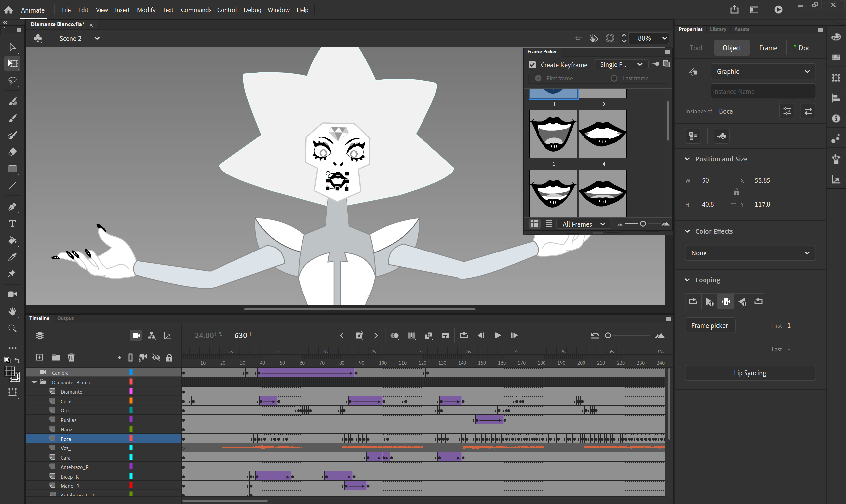The width and height of the screenshot is (846, 504).
Task: Open the Insert menu
Action: [122, 10]
